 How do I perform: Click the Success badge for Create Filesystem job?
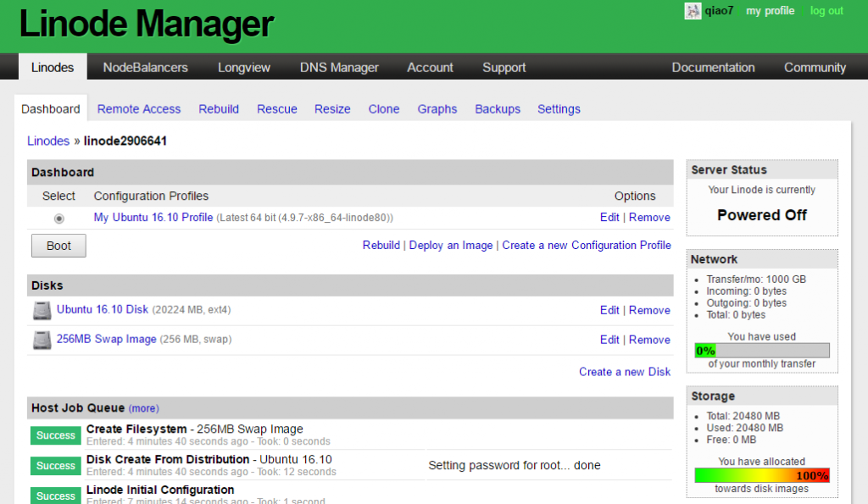[x=55, y=435]
